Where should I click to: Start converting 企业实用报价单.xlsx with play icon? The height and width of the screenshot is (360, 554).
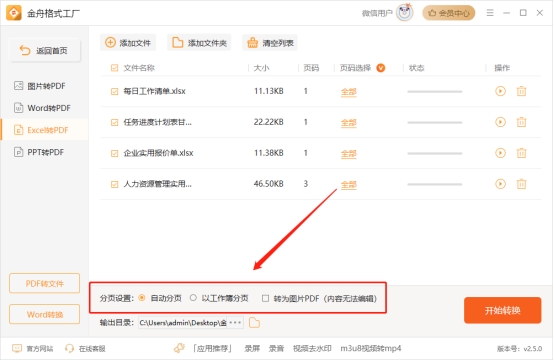pos(500,153)
